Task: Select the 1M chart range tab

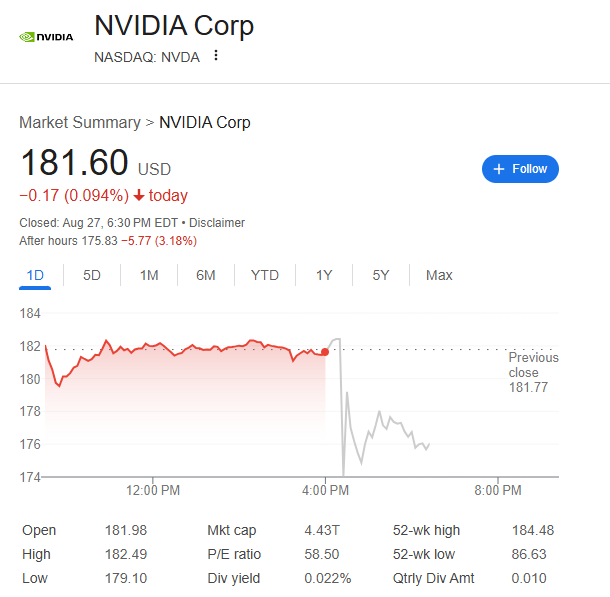Action: [x=149, y=275]
